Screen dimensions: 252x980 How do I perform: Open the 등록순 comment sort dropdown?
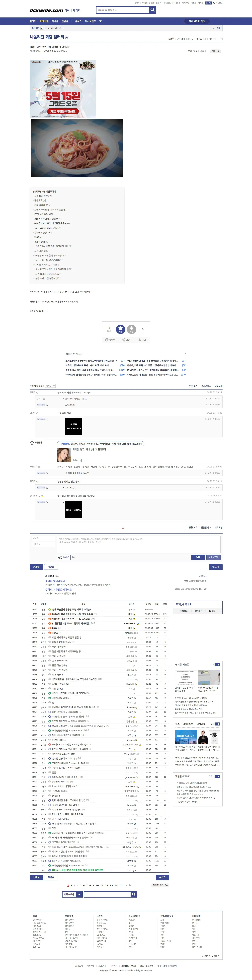50,386
